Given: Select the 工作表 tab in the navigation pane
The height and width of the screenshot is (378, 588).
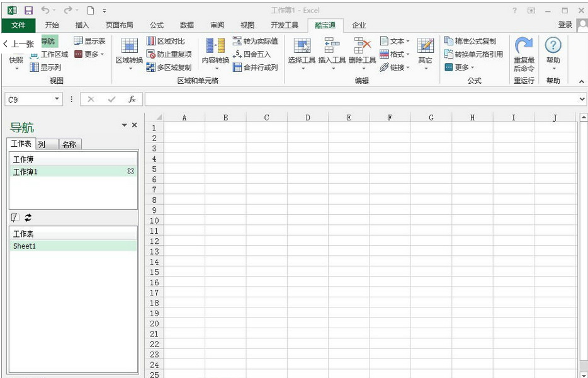Looking at the screenshot, I should 21,144.
